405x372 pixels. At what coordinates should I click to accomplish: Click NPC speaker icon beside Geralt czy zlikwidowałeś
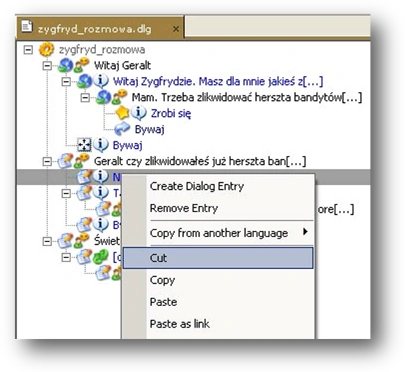click(x=82, y=160)
